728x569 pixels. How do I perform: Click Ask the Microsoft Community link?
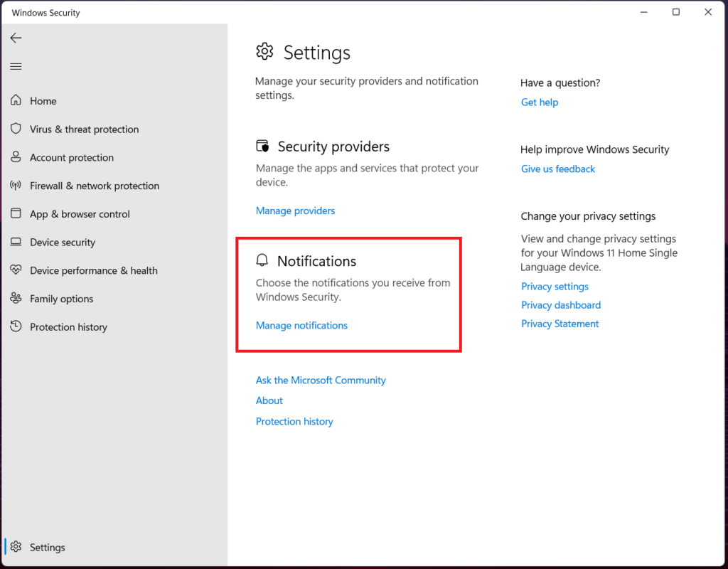pyautogui.click(x=321, y=380)
